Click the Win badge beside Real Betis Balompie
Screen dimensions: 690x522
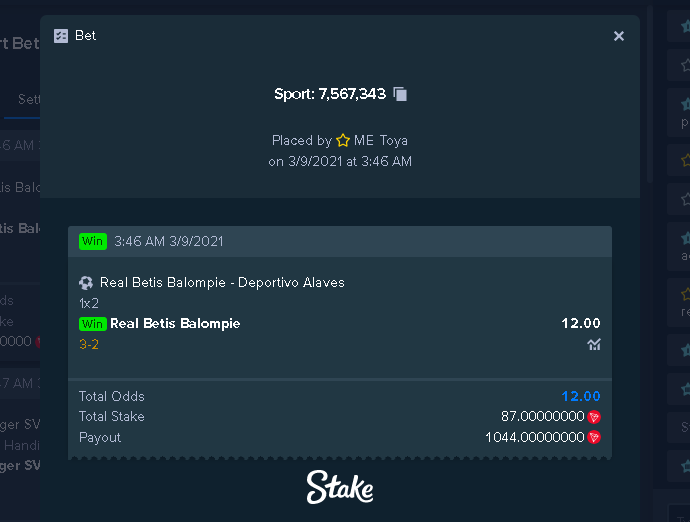pos(93,324)
